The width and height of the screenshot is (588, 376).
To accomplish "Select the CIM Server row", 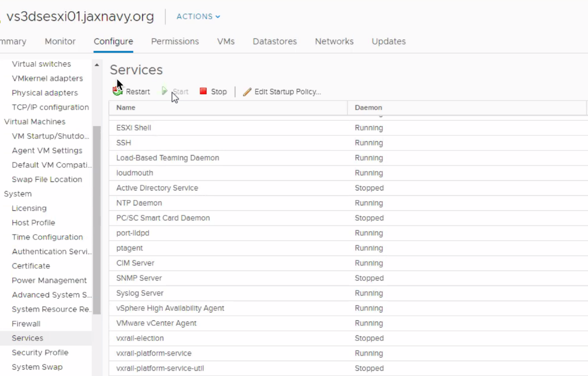I will tap(348, 263).
